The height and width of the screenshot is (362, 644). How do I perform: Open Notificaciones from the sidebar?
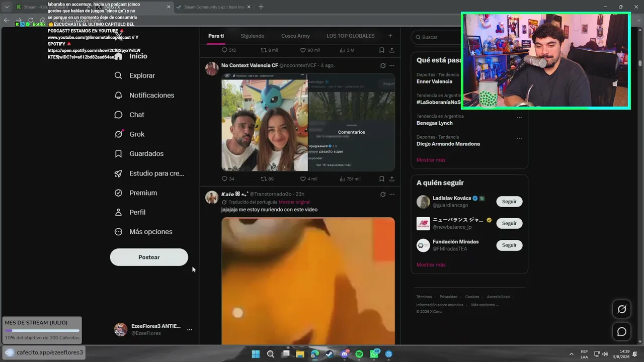(144, 95)
